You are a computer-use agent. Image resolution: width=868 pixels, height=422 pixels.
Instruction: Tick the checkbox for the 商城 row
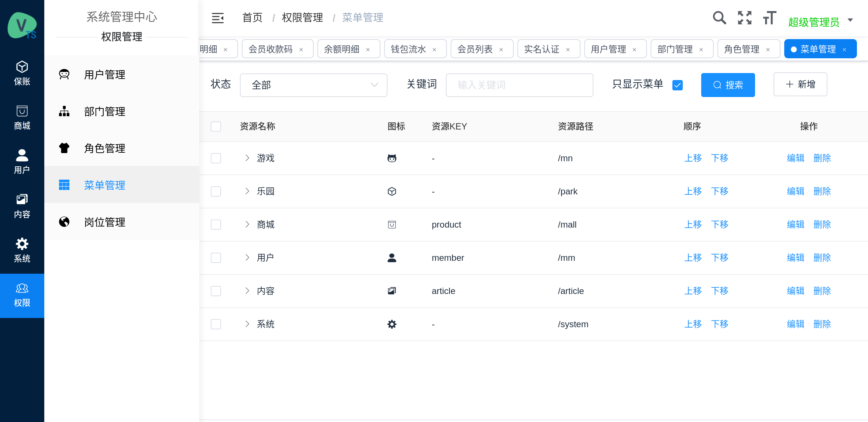(216, 225)
